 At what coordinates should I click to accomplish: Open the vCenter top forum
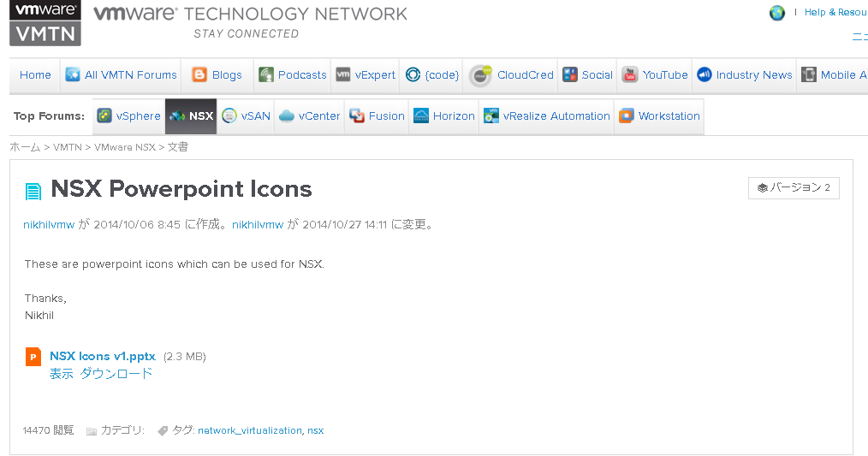[319, 115]
